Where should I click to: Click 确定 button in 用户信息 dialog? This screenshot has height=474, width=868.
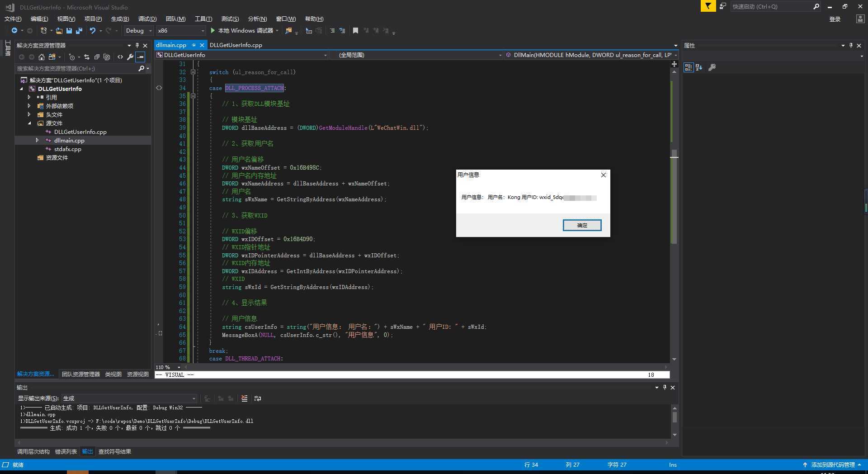tap(582, 225)
